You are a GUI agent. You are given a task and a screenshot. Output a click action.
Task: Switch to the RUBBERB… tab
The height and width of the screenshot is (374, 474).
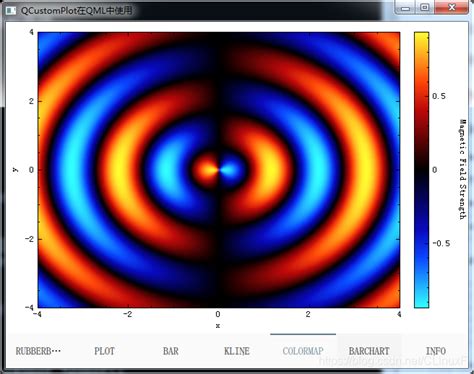[38, 351]
